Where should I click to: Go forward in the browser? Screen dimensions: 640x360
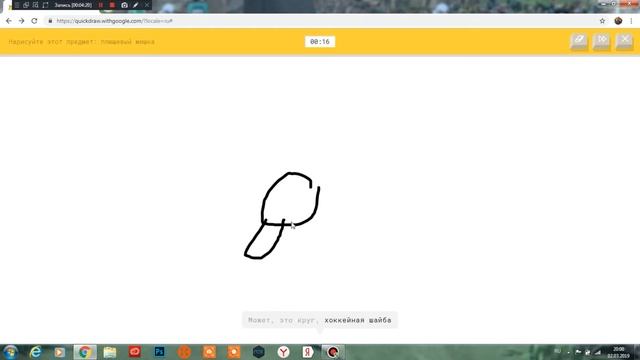tap(21, 21)
